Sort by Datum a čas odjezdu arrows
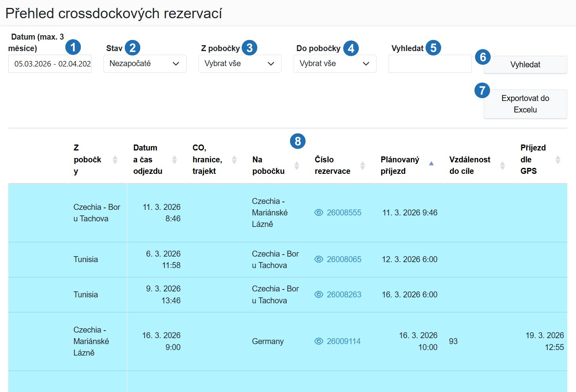The height and width of the screenshot is (392, 576). [x=174, y=160]
